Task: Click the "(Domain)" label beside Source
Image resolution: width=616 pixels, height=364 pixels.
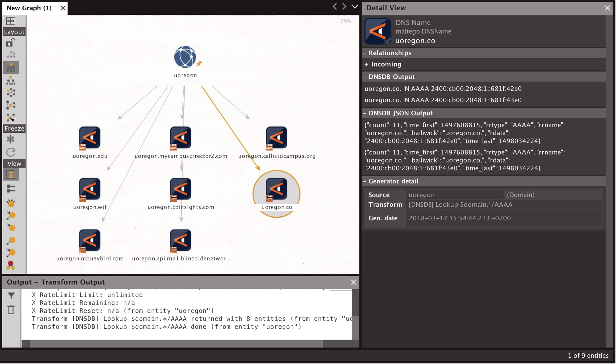Action: pyautogui.click(x=521, y=195)
